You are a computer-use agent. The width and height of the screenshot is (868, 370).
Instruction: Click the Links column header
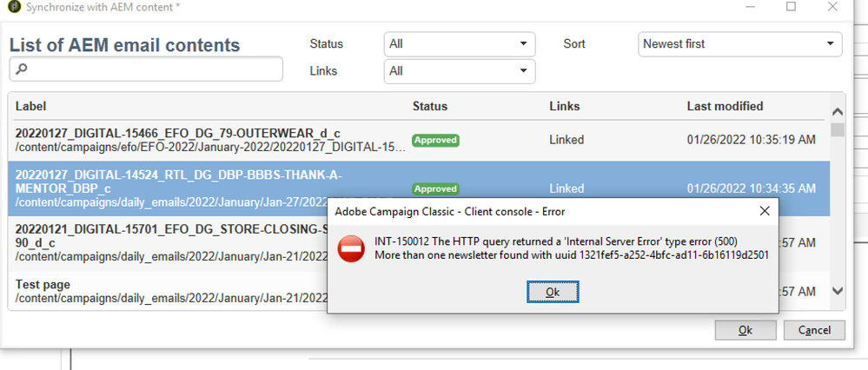point(565,107)
